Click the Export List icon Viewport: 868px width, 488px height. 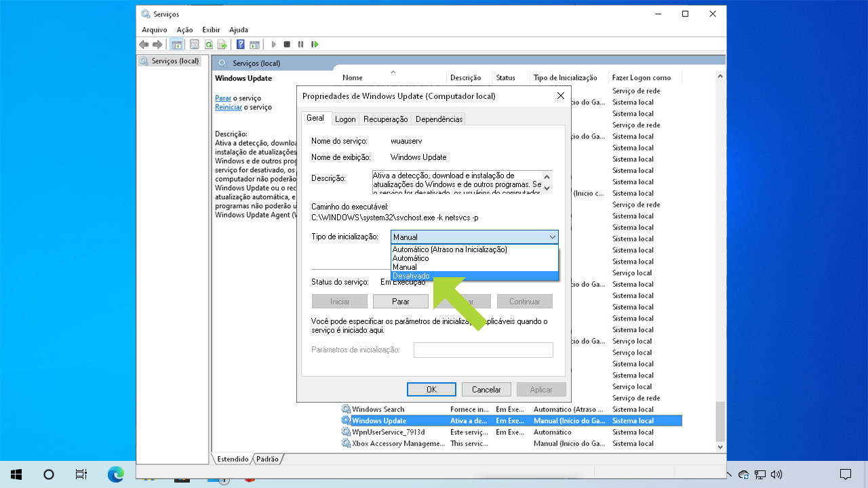(x=222, y=44)
